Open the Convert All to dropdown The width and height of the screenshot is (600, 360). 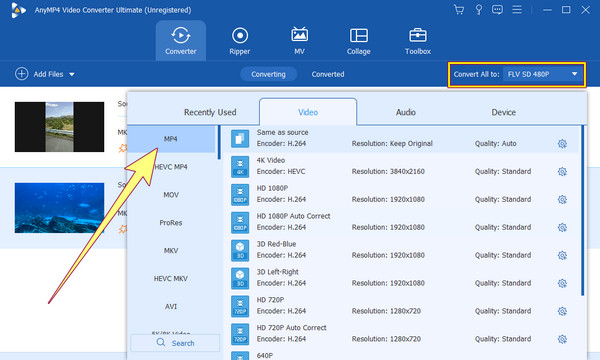(x=543, y=74)
